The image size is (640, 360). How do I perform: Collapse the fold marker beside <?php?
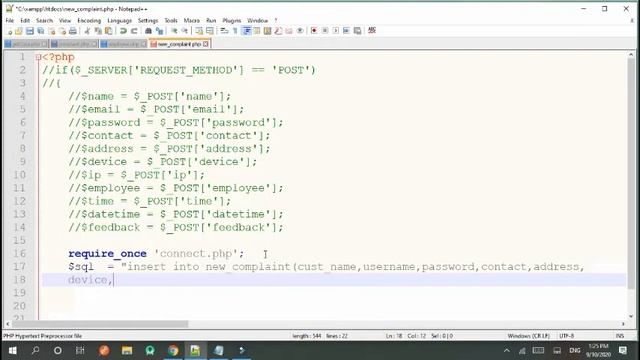click(x=38, y=57)
